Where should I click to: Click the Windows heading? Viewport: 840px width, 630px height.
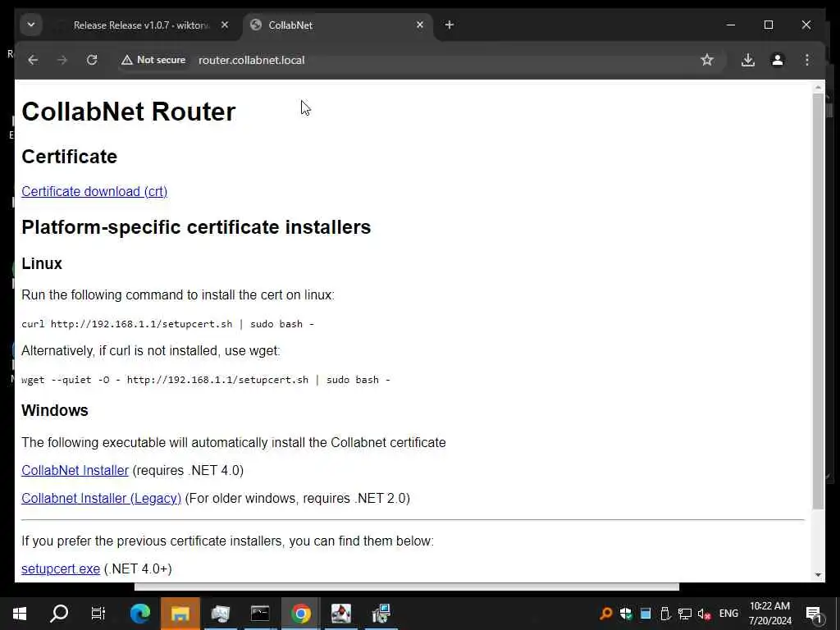tap(55, 410)
